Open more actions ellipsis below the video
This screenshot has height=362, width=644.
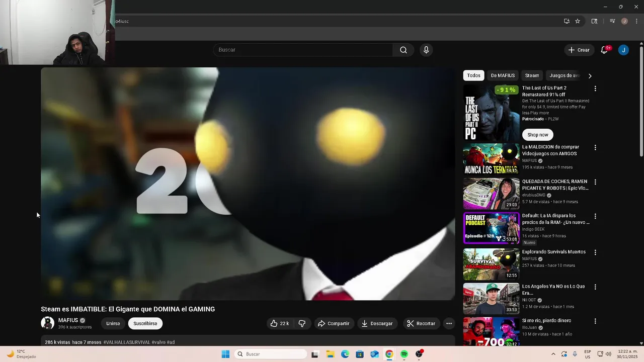click(x=449, y=323)
